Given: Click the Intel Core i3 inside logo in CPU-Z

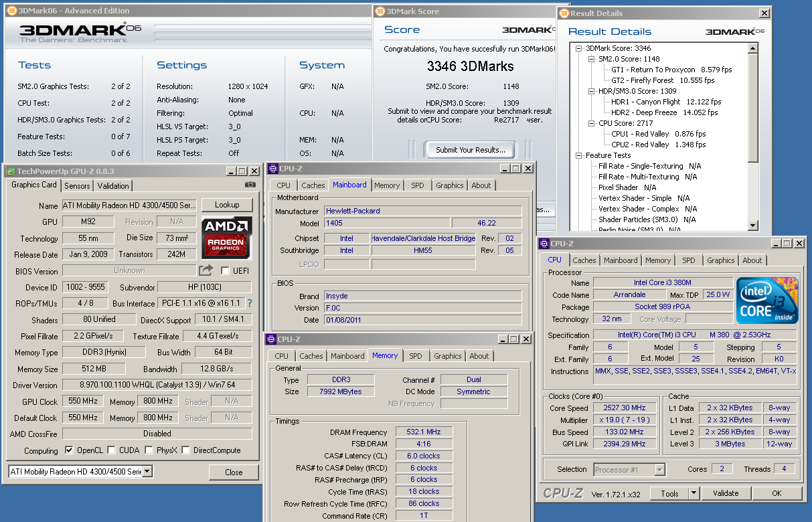Looking at the screenshot, I should pos(767,300).
